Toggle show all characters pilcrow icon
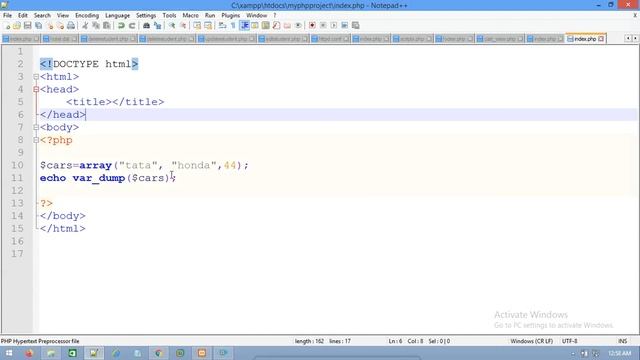The height and width of the screenshot is (360, 640). click(233, 26)
